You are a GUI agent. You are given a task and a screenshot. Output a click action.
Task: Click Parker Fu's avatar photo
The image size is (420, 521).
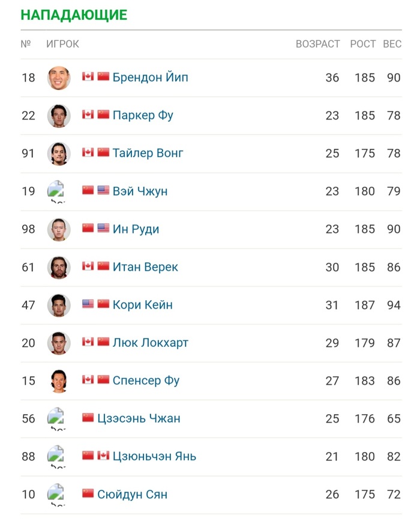coord(59,116)
